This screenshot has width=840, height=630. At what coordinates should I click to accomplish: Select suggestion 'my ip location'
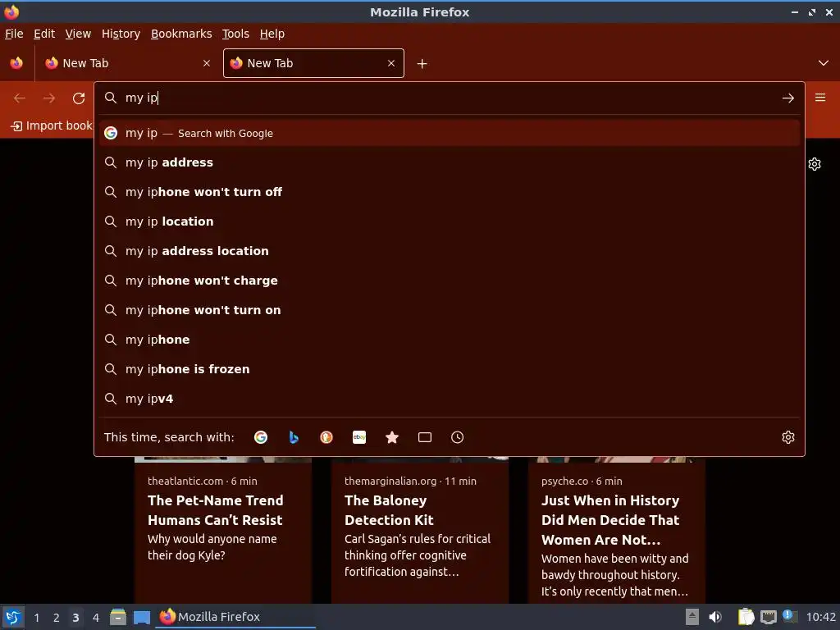pos(450,221)
